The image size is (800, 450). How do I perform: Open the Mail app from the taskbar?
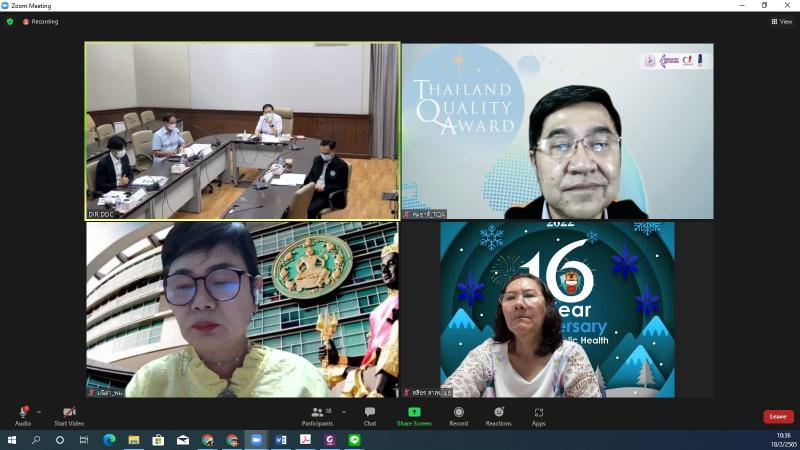(x=183, y=440)
